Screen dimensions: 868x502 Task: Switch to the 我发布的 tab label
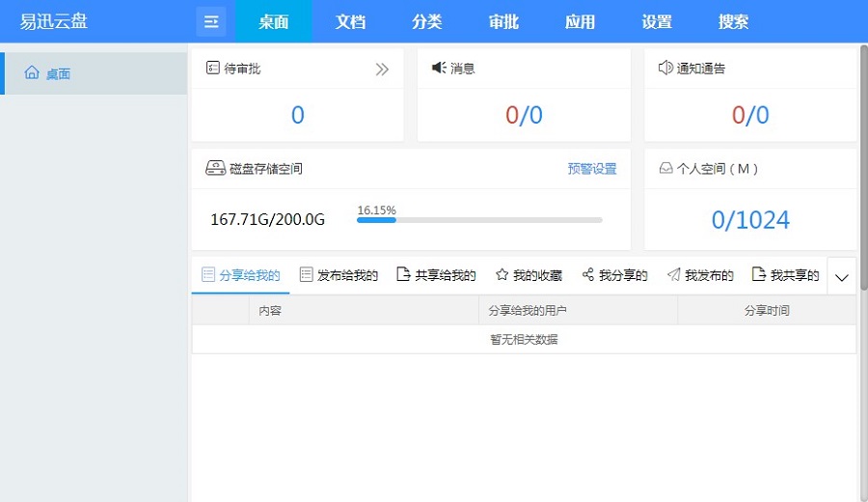(x=709, y=275)
